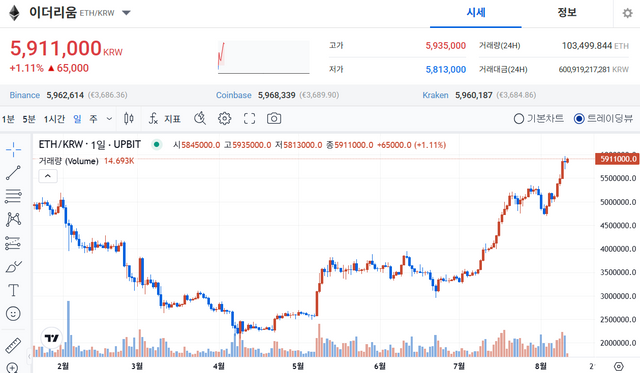The image size is (640, 373).
Task: Click the Ethereum logo icon
Action: point(14,13)
